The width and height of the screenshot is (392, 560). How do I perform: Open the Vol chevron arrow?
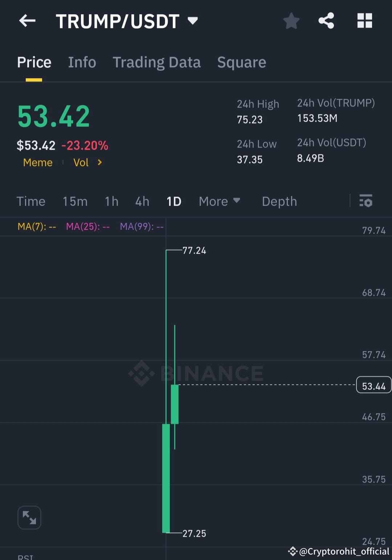click(99, 162)
